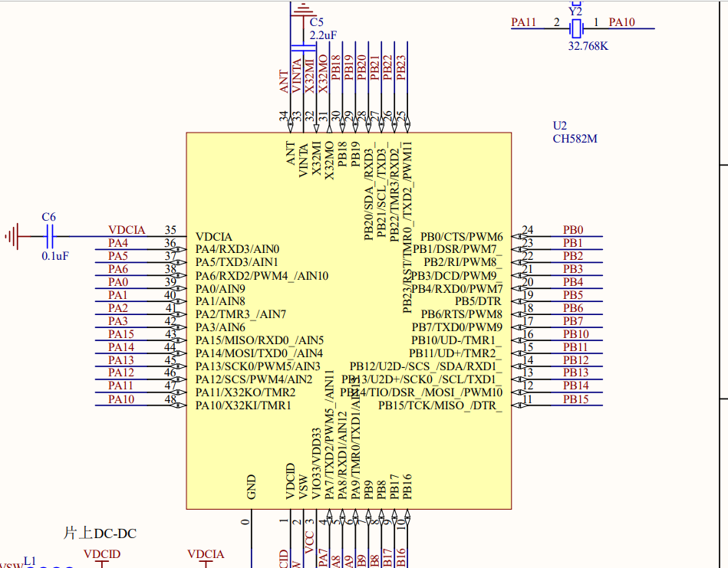
Task: Select the C5 capacitor symbol at top
Action: (299, 23)
